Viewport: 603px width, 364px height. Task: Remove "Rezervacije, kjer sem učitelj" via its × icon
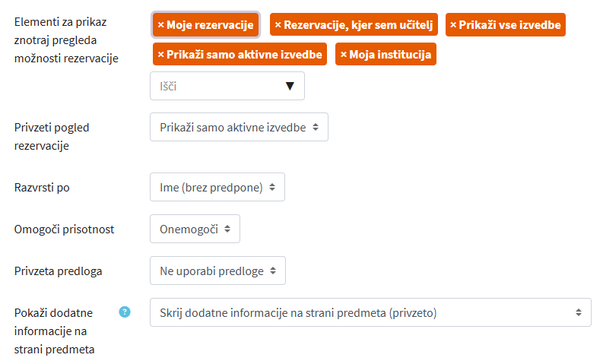coord(278,25)
